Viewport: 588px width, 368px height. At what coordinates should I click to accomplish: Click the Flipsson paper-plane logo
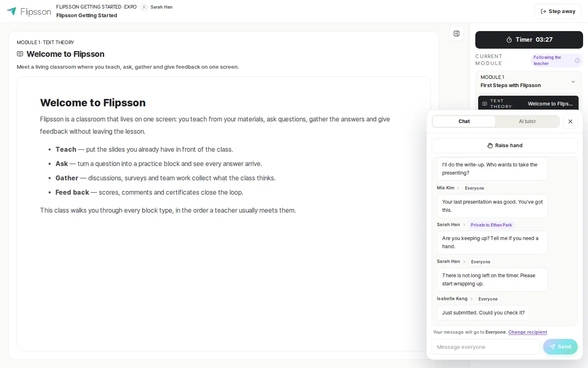coord(11,11)
